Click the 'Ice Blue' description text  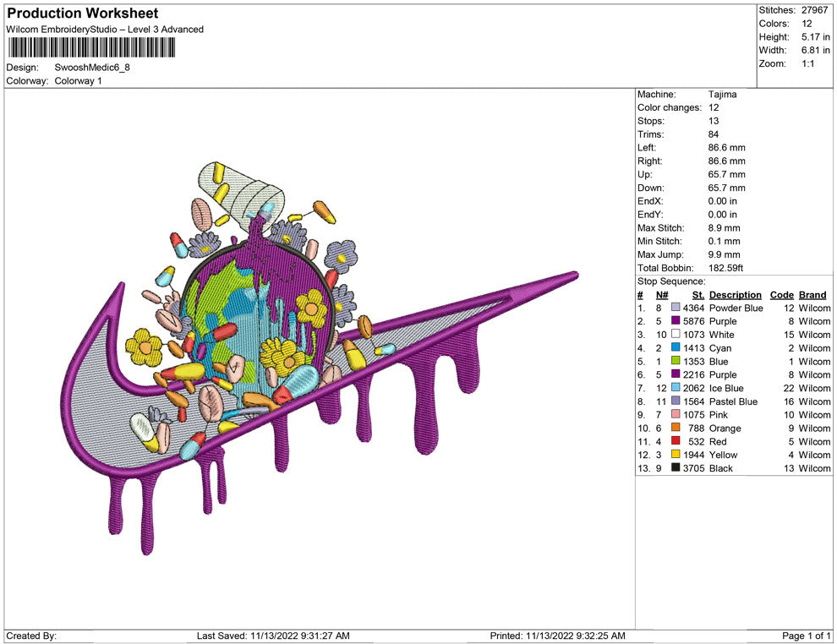[726, 388]
